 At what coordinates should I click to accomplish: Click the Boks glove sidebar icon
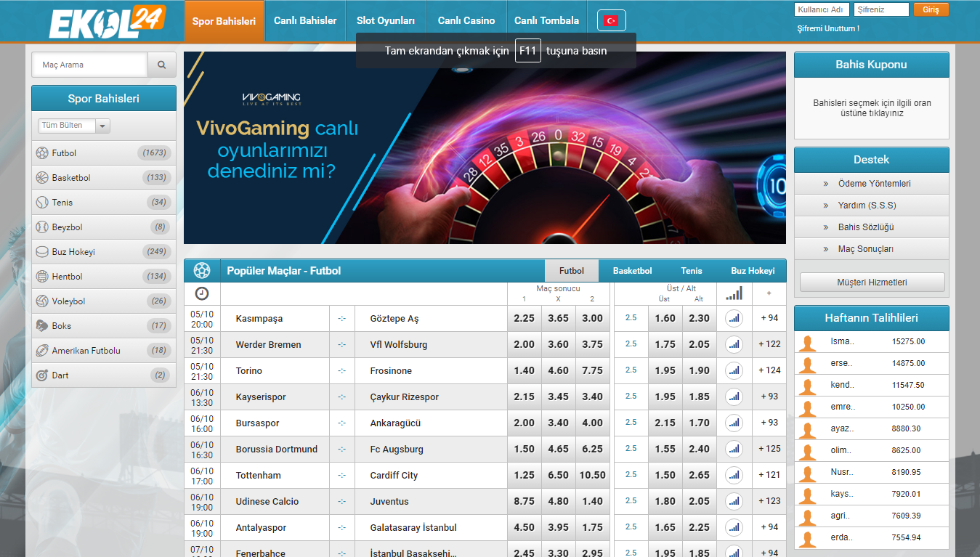(x=41, y=326)
